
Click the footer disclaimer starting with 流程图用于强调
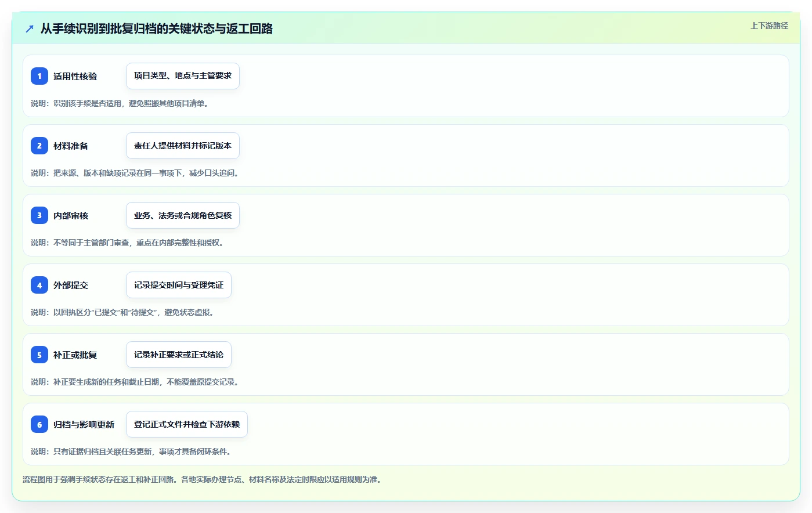click(202, 479)
